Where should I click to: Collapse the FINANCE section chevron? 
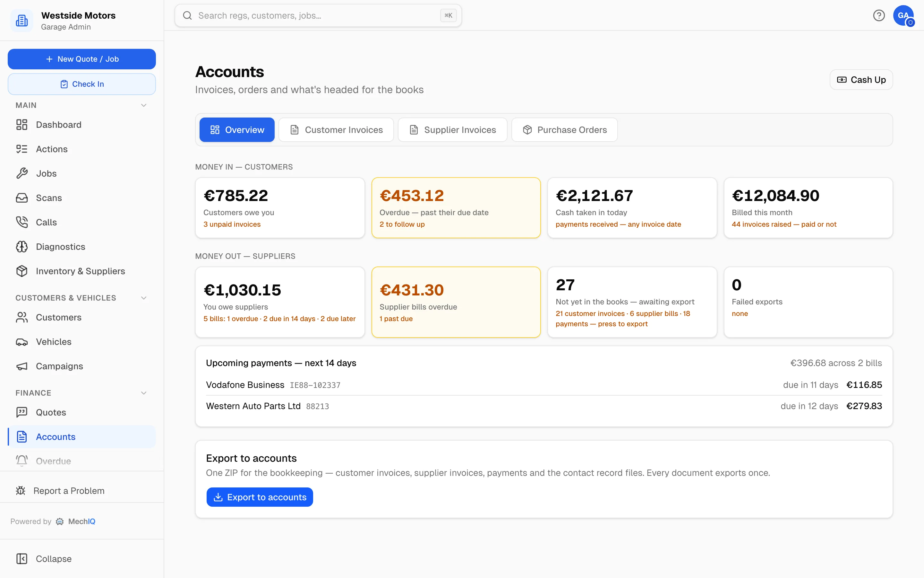143,393
